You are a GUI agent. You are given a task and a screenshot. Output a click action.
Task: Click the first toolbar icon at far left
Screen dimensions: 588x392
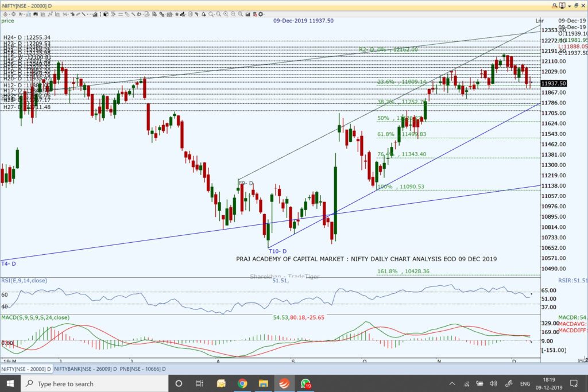click(x=6, y=14)
